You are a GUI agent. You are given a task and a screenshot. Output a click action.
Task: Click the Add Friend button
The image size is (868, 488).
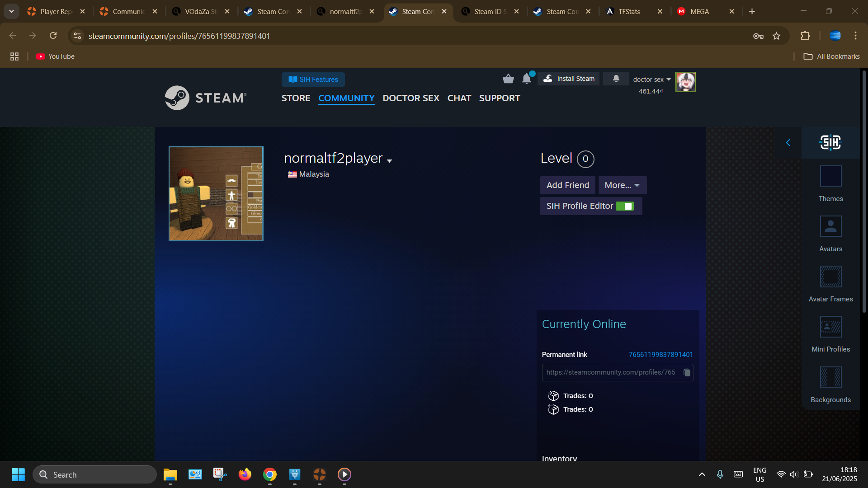click(568, 185)
